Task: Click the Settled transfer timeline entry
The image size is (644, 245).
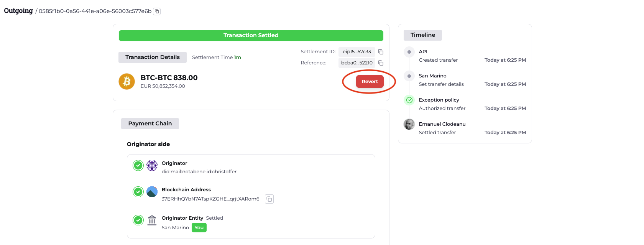Action: (437, 133)
